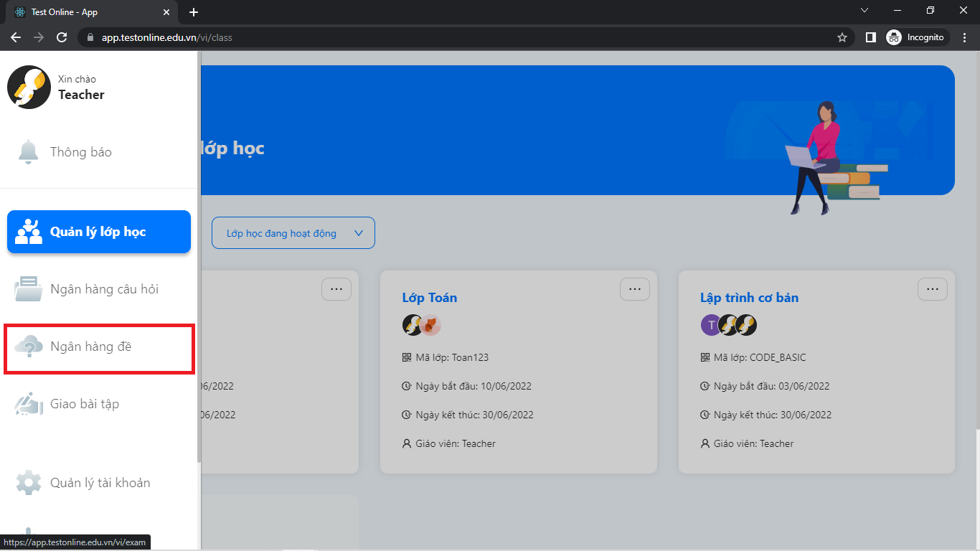Click the class management people icon
This screenshot has height=551, width=980.
[29, 232]
